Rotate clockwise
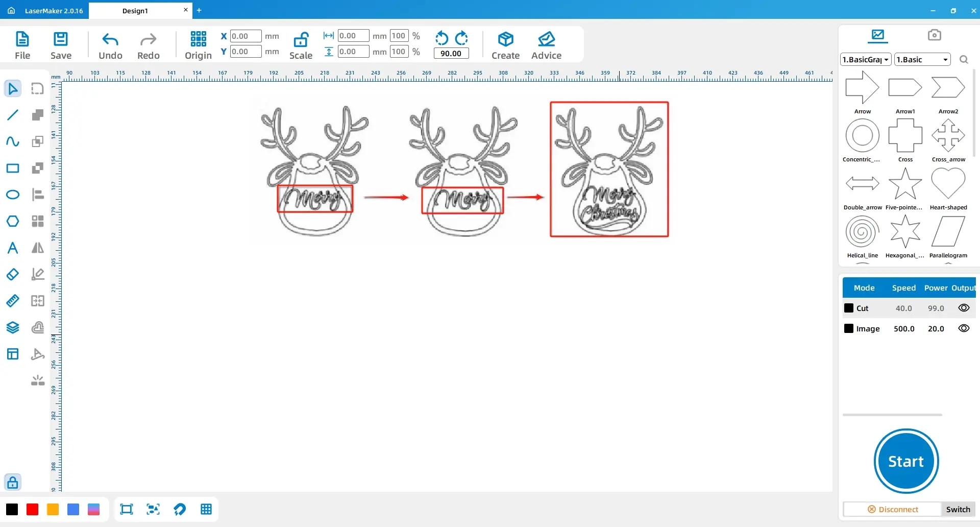 [461, 38]
